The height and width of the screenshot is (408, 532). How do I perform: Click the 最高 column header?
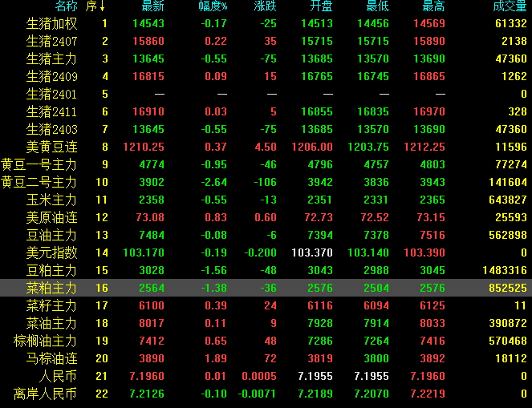[x=433, y=6]
